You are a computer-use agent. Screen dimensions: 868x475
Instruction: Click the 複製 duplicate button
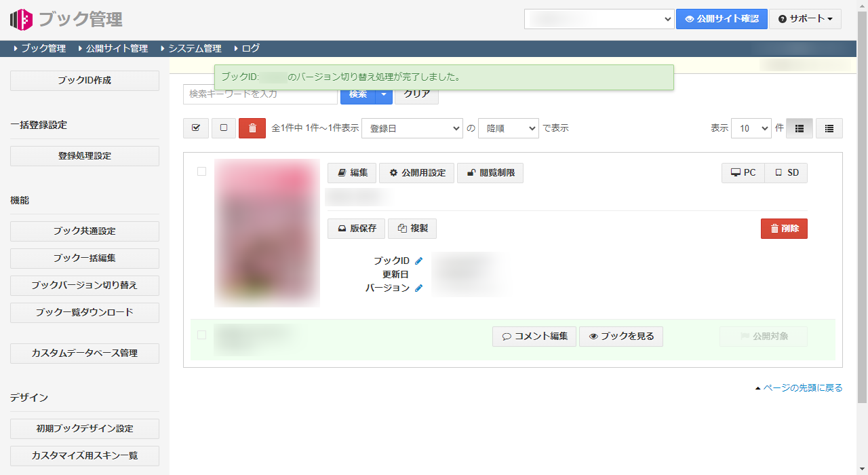pyautogui.click(x=412, y=228)
